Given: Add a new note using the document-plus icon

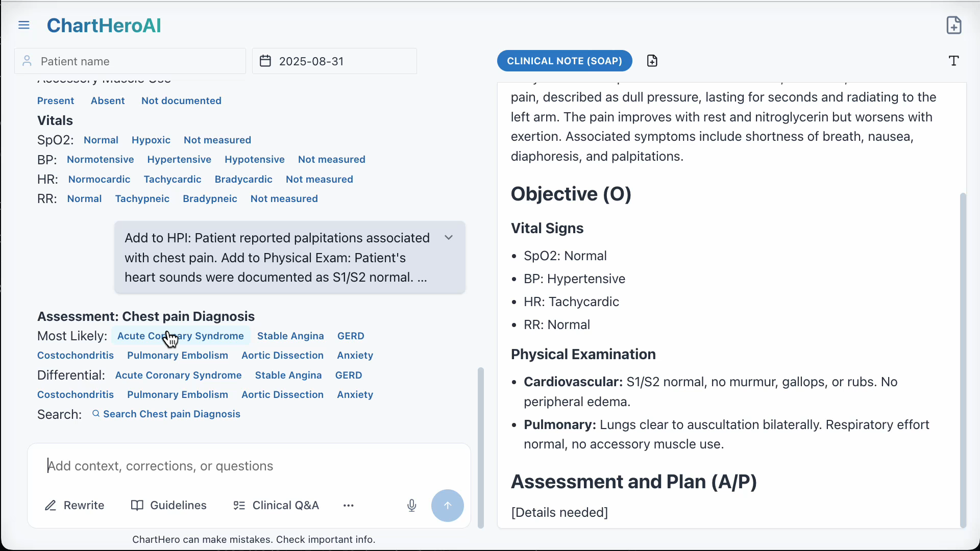Looking at the screenshot, I should click(x=652, y=60).
